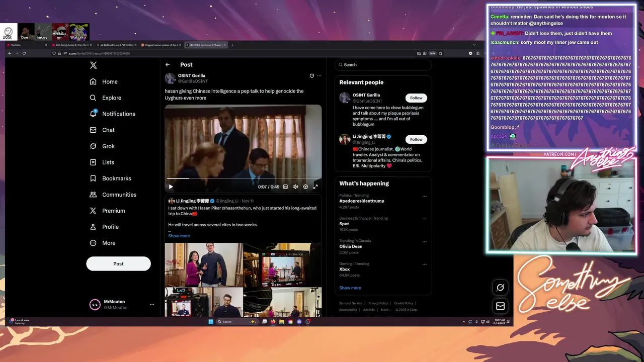
Task: Click the Search field on X
Action: 383,64
